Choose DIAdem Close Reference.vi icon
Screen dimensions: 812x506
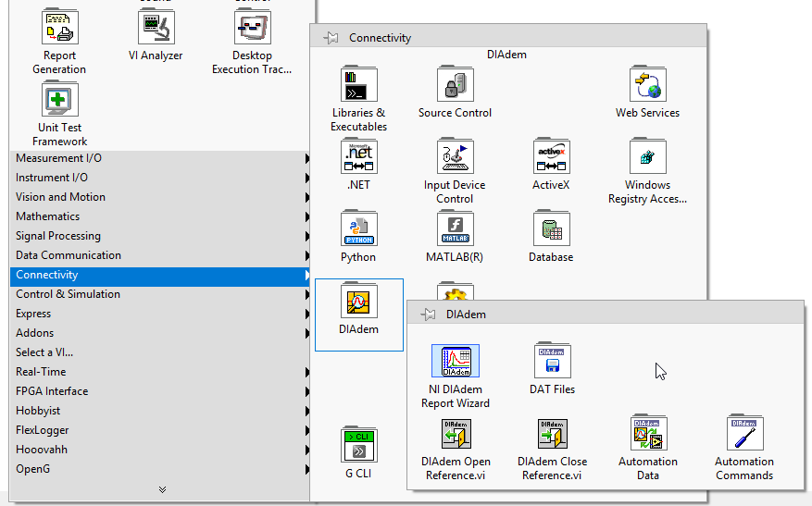tap(552, 434)
